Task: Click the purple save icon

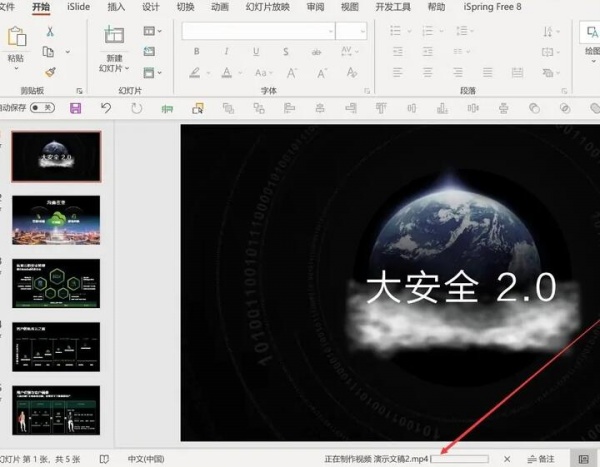Action: point(75,108)
